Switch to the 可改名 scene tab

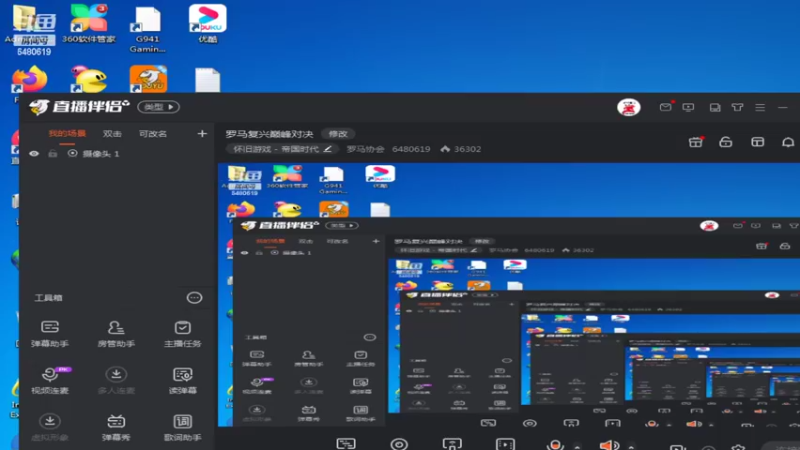(153, 134)
